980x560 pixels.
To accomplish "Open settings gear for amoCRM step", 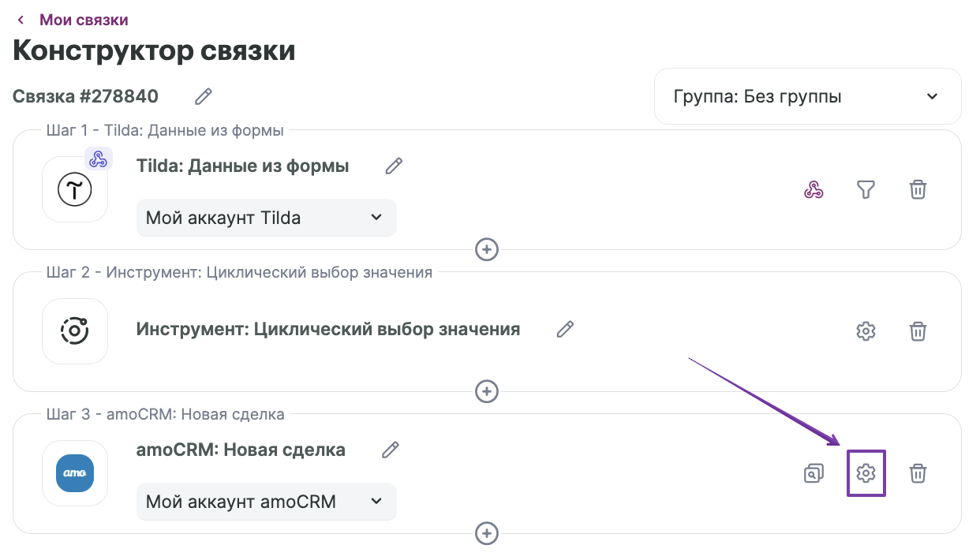I will click(866, 473).
